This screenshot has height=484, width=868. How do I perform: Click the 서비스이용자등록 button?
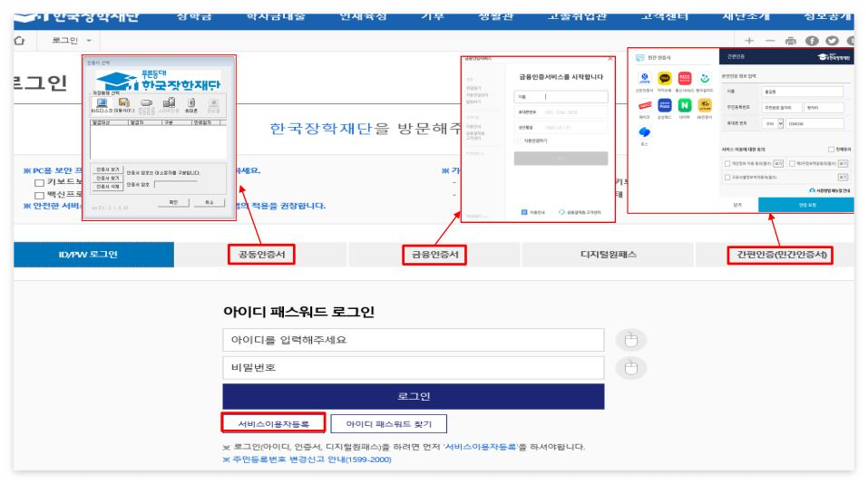[274, 423]
